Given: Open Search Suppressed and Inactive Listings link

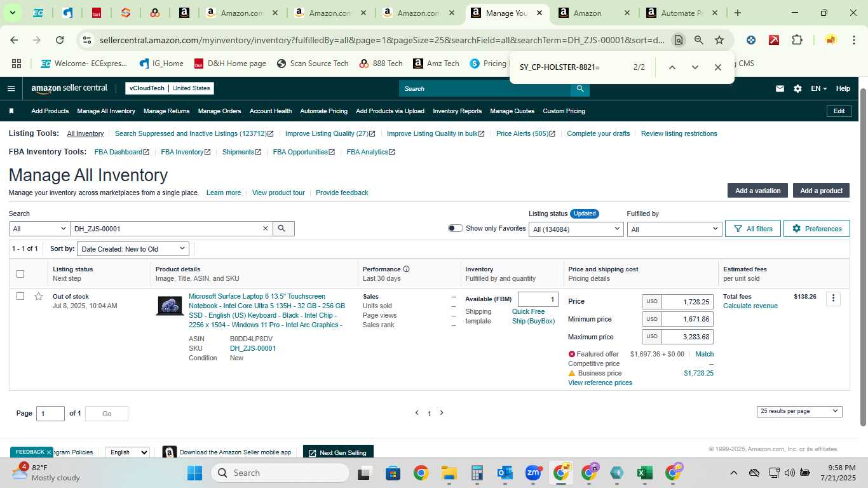Looking at the screenshot, I should [194, 133].
